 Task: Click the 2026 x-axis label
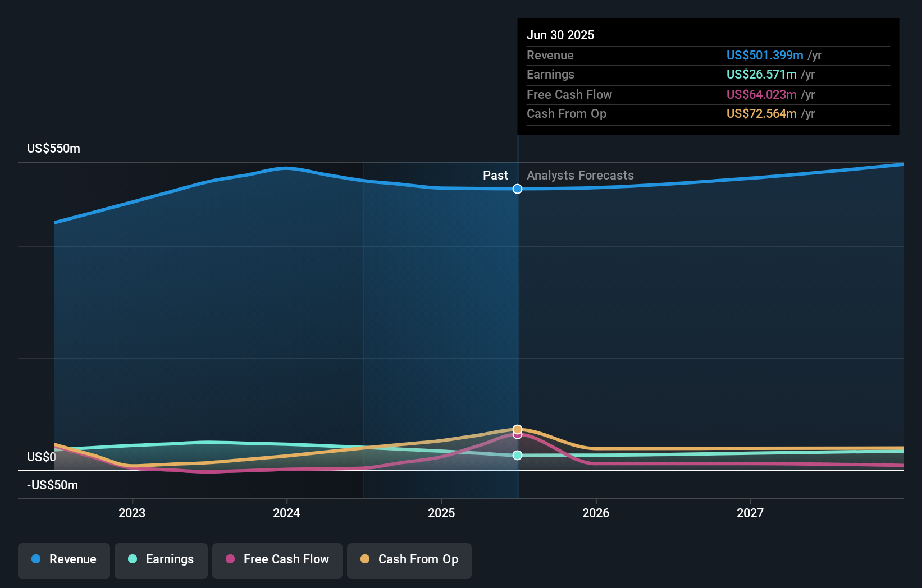click(x=596, y=513)
